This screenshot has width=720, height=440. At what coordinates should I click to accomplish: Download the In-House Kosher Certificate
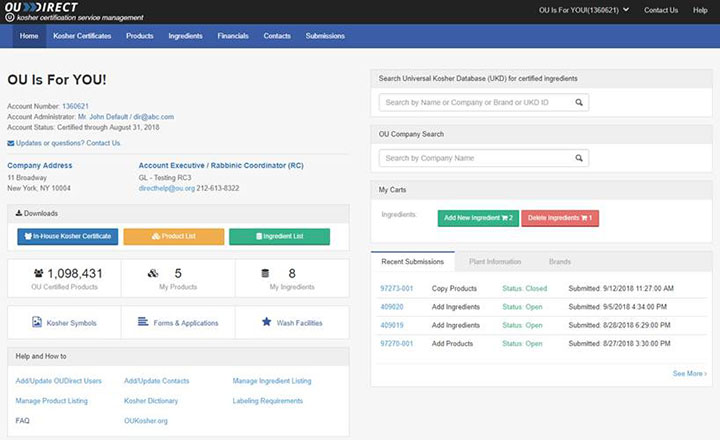[68, 236]
